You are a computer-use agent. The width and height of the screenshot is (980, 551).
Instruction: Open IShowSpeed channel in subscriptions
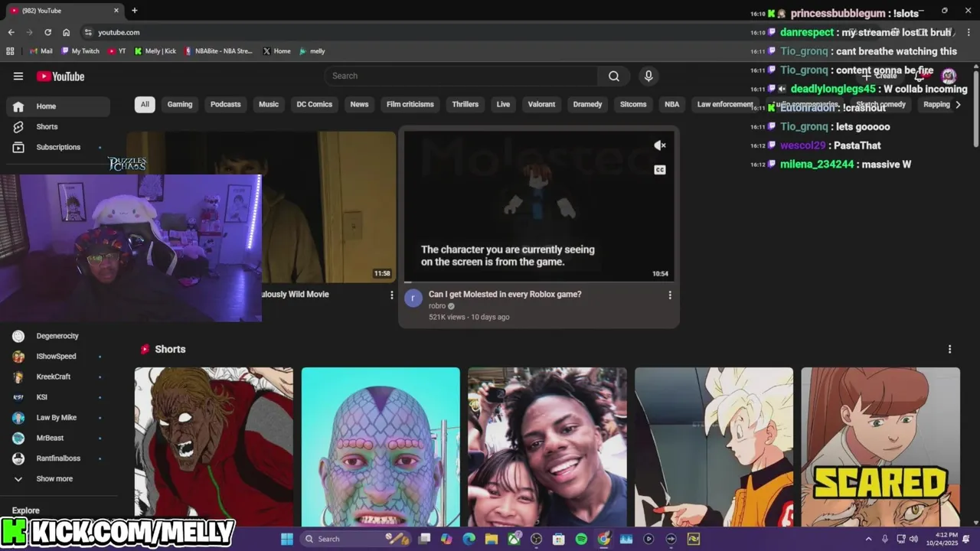[58, 357]
